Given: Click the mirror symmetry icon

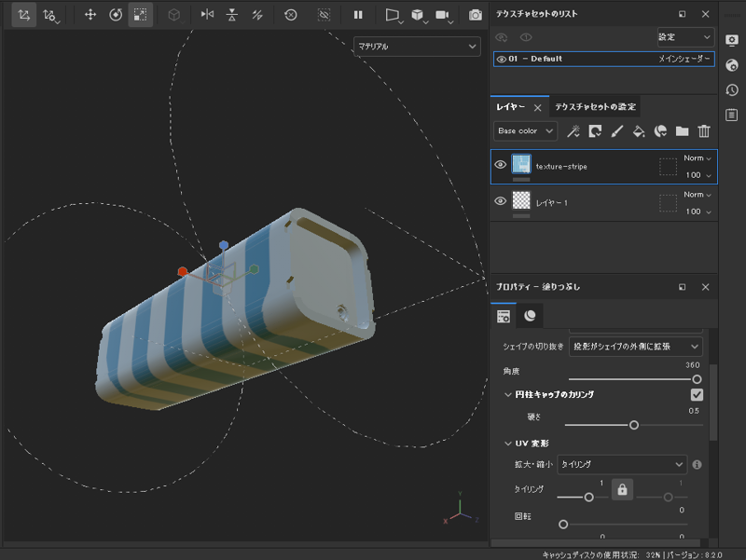Looking at the screenshot, I should click(x=207, y=15).
